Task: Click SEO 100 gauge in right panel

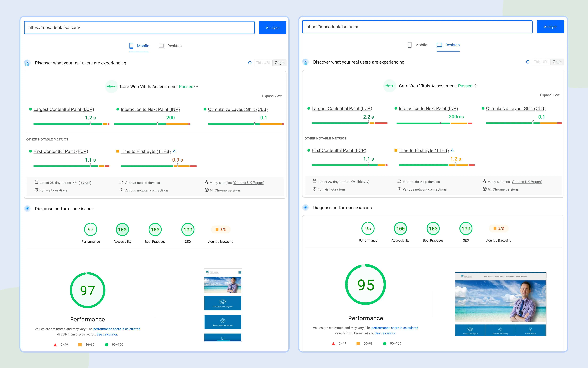Action: pos(466,229)
